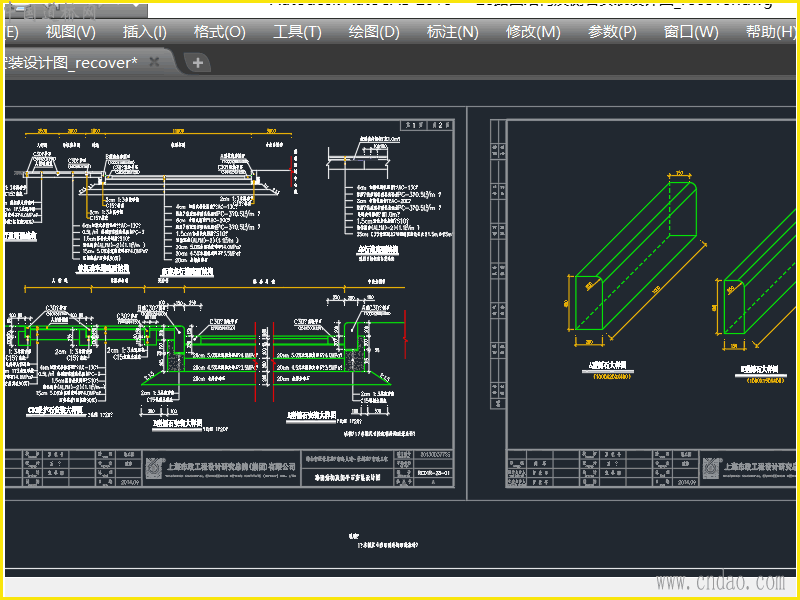The image size is (800, 600).
Task: Open the 修改(M) menu
Action: (533, 32)
